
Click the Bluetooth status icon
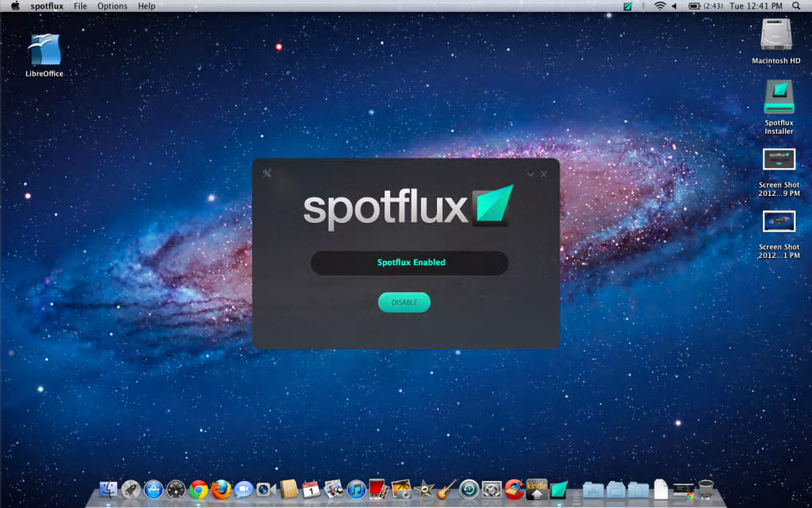click(643, 6)
